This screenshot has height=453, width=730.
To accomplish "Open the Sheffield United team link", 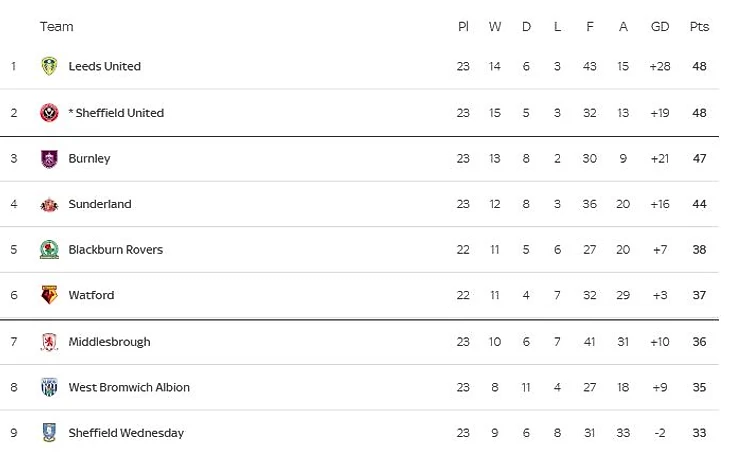I will tap(119, 113).
